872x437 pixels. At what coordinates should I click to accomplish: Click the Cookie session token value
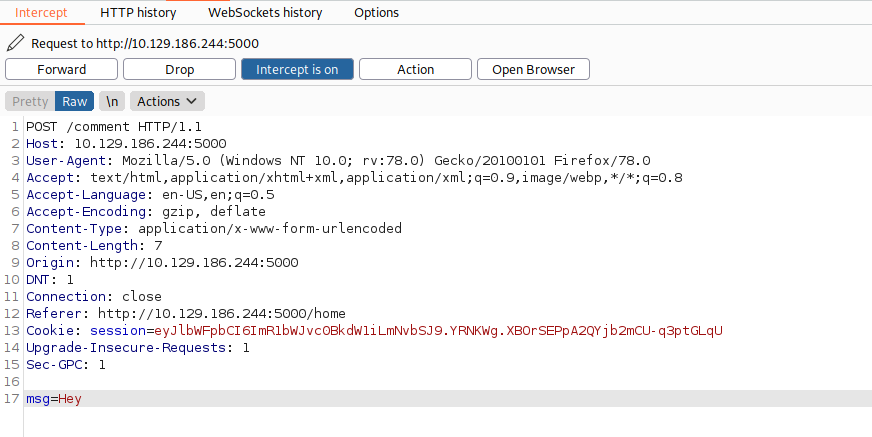pyautogui.click(x=435, y=331)
